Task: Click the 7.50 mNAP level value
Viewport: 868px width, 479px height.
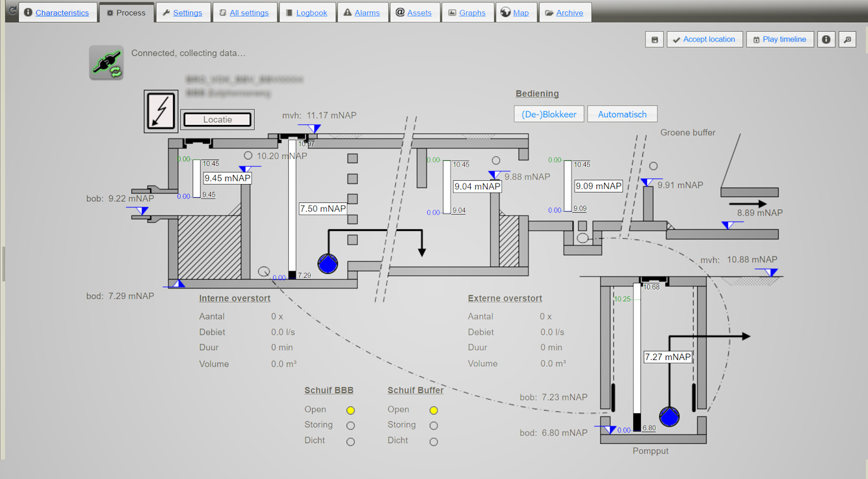Action: click(323, 209)
